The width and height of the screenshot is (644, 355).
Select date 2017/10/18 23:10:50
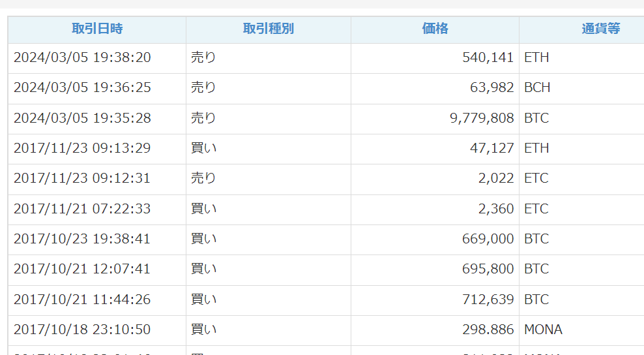tap(82, 330)
